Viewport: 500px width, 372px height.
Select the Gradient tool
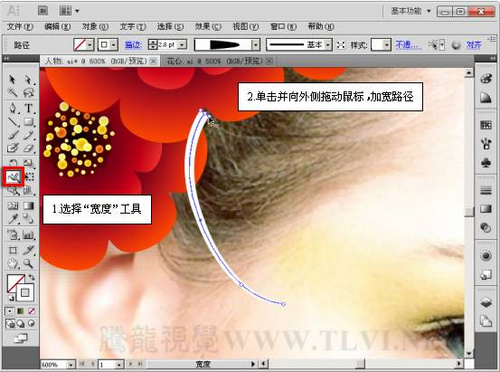click(29, 206)
